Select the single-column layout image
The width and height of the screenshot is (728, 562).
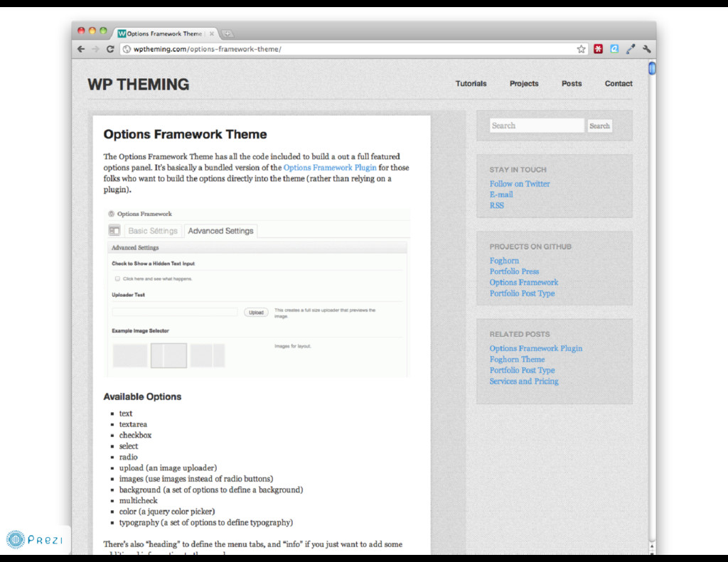point(130,355)
